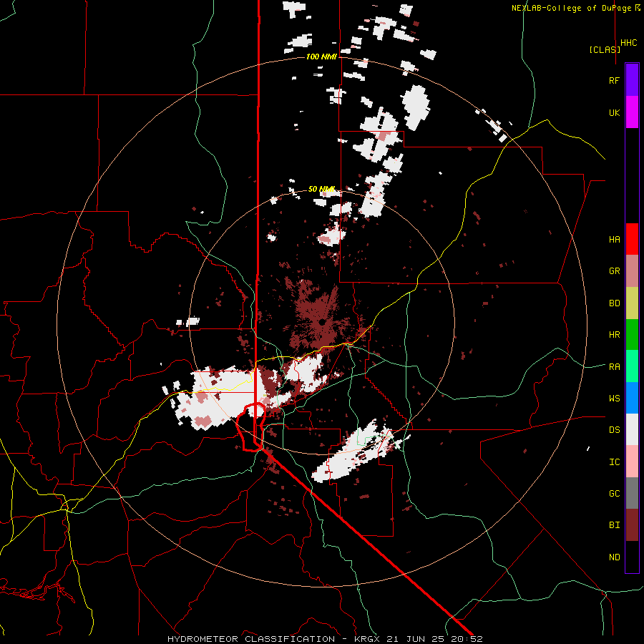Click the [CLAS] units label
Viewport: 644px width, 644px height.
[x=605, y=49]
